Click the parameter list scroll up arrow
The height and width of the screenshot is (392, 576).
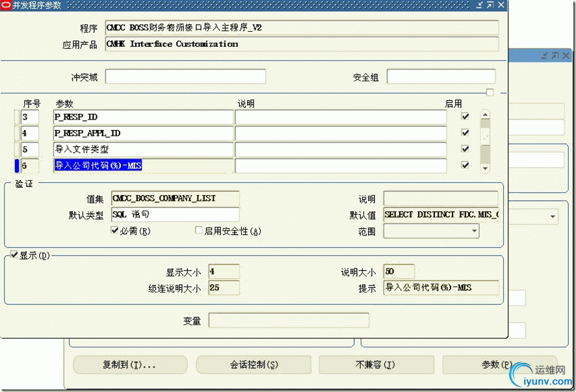coord(485,115)
